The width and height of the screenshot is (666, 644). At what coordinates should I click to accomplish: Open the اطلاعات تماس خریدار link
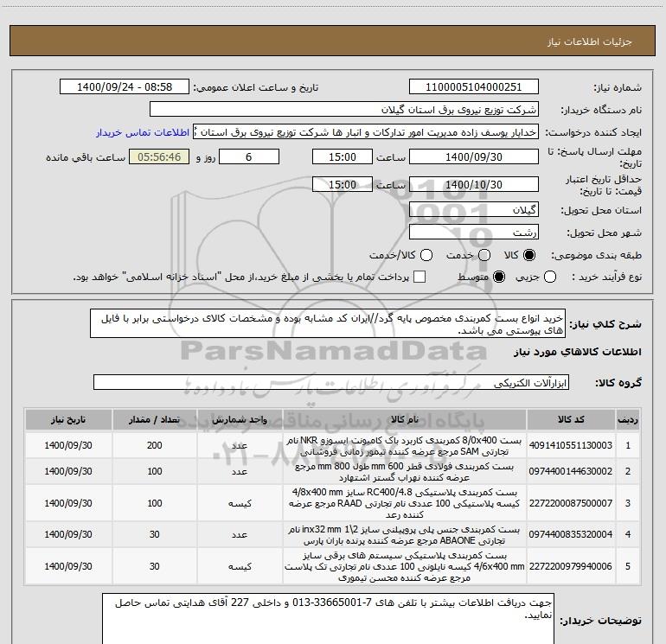pyautogui.click(x=143, y=132)
